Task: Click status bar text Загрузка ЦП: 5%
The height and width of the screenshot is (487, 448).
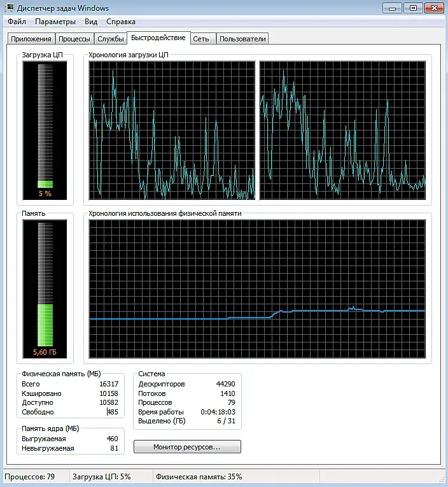Action: [102, 477]
